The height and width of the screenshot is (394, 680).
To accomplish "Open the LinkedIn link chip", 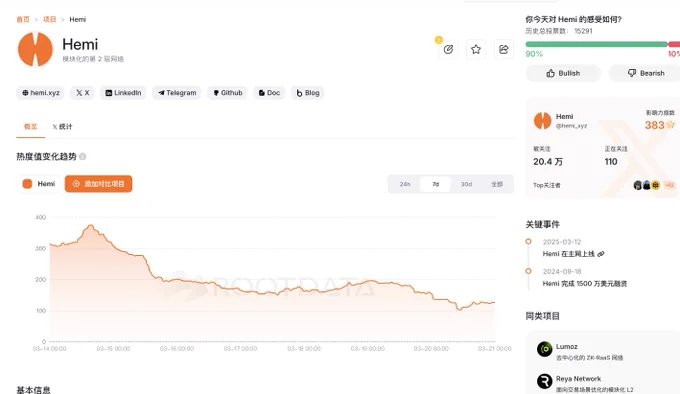I will (123, 93).
